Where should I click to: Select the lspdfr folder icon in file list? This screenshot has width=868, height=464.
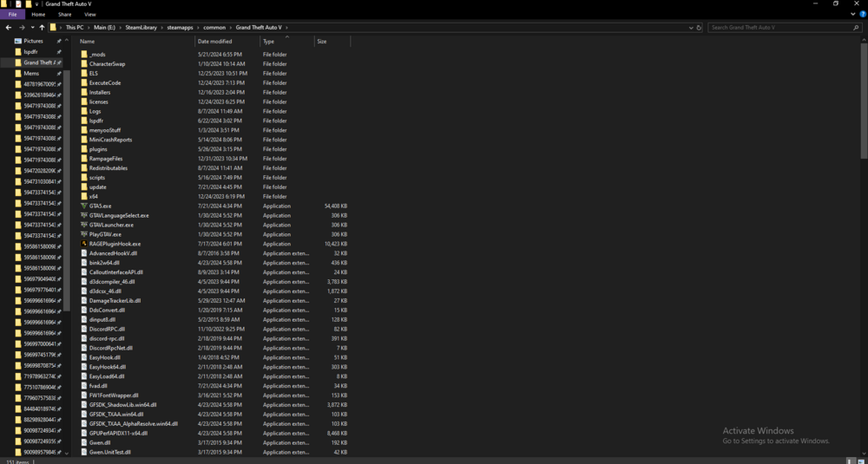(x=84, y=121)
